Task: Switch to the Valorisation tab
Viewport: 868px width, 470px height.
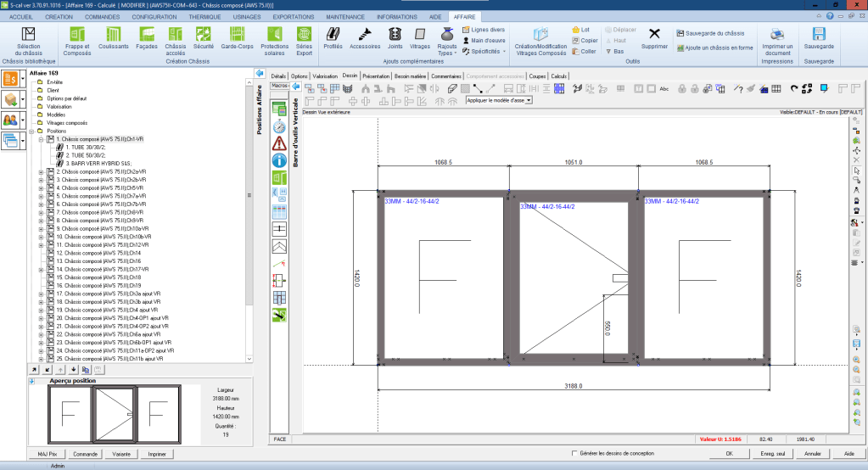Action: click(325, 76)
